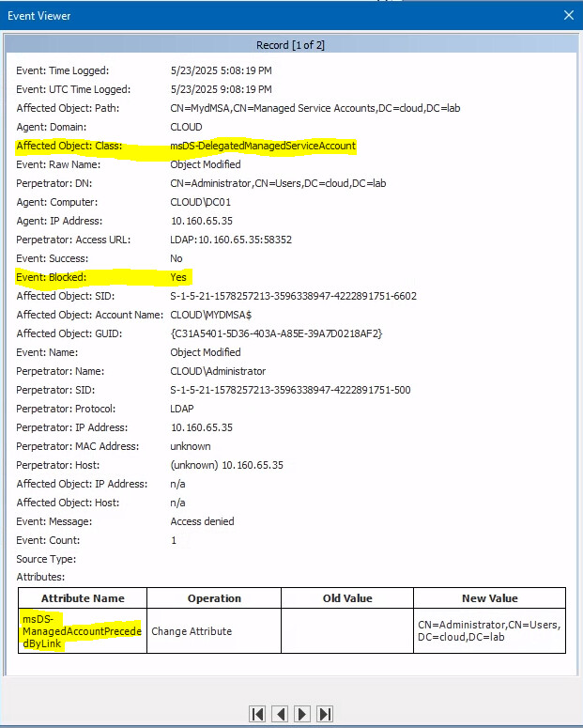This screenshot has height=728, width=583.
Task: Jump to the first record
Action: pyautogui.click(x=257, y=714)
